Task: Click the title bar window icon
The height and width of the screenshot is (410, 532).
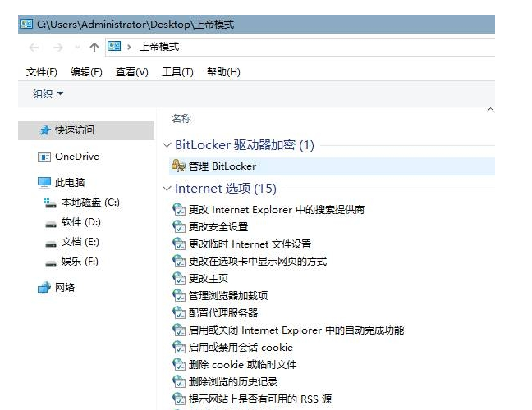Action: pos(26,24)
